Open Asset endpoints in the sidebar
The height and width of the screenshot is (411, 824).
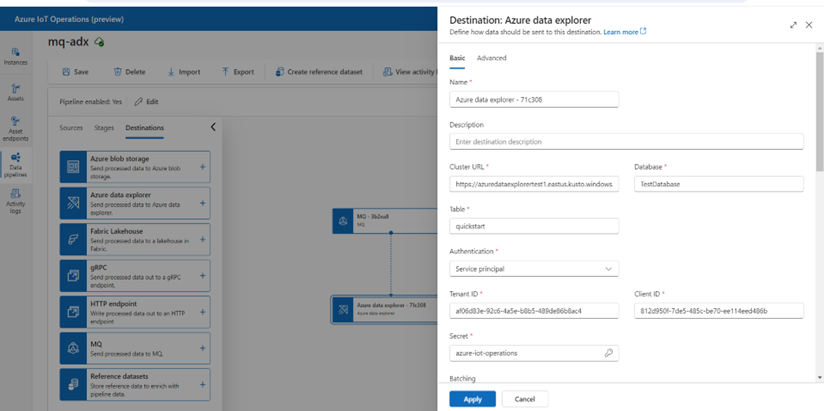[16, 129]
